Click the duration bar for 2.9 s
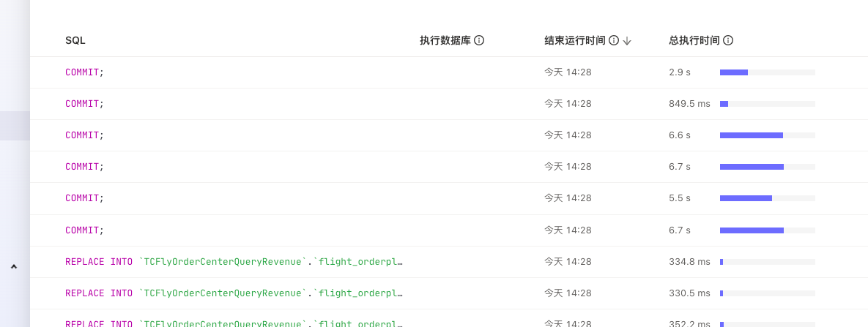This screenshot has height=327, width=868. (x=734, y=72)
